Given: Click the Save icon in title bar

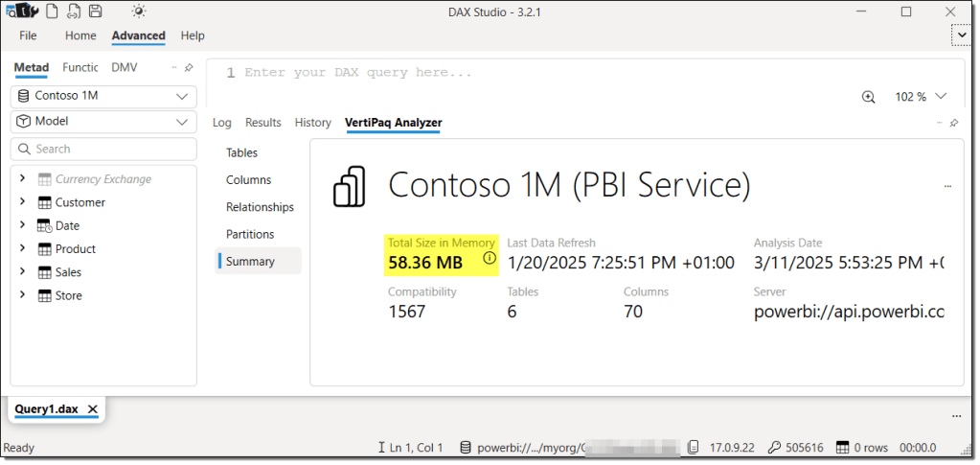Looking at the screenshot, I should [x=95, y=12].
